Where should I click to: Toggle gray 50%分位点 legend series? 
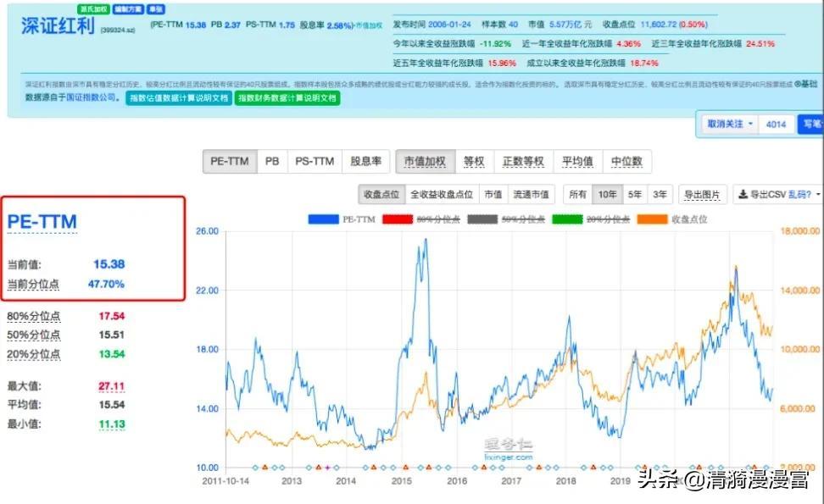506,219
